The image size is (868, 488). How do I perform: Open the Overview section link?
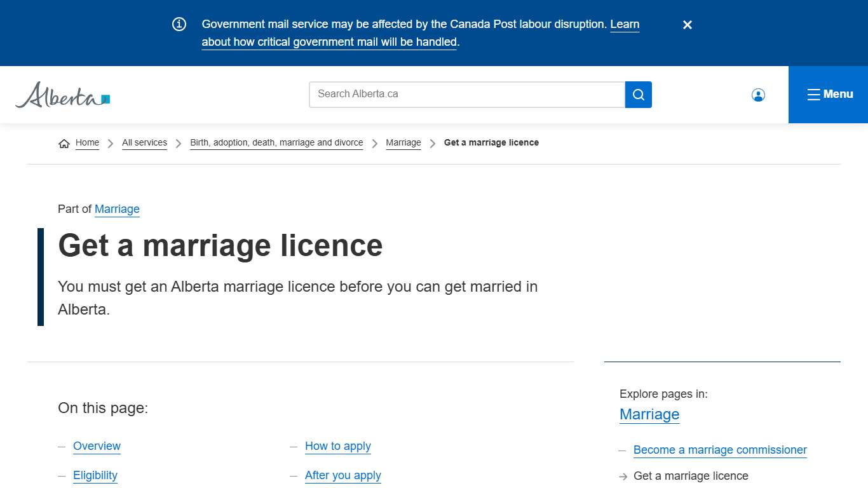click(97, 446)
